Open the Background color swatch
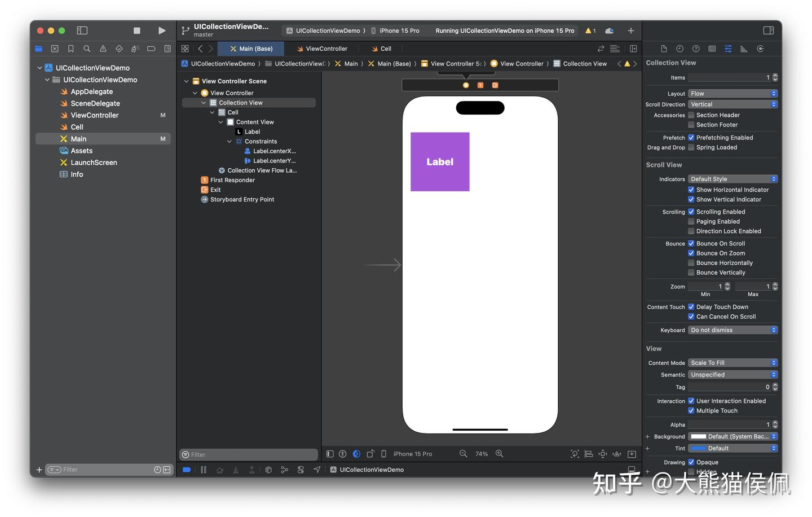This screenshot has height=517, width=812. pyautogui.click(x=699, y=436)
